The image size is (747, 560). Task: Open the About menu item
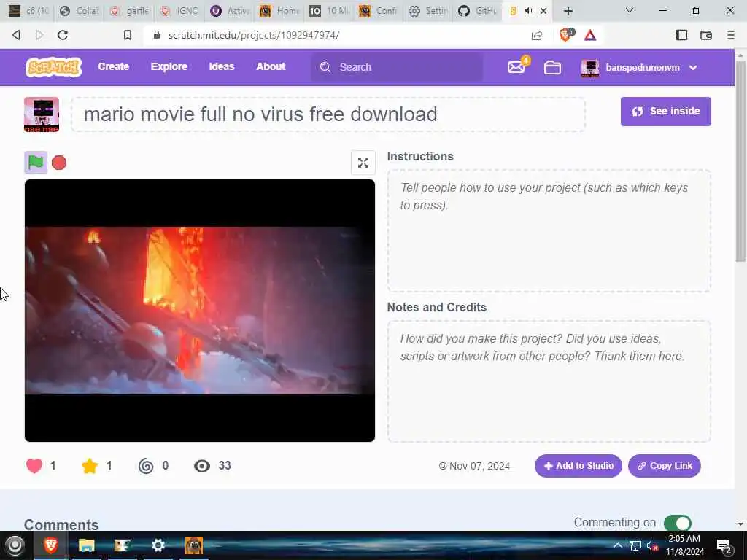pos(271,66)
